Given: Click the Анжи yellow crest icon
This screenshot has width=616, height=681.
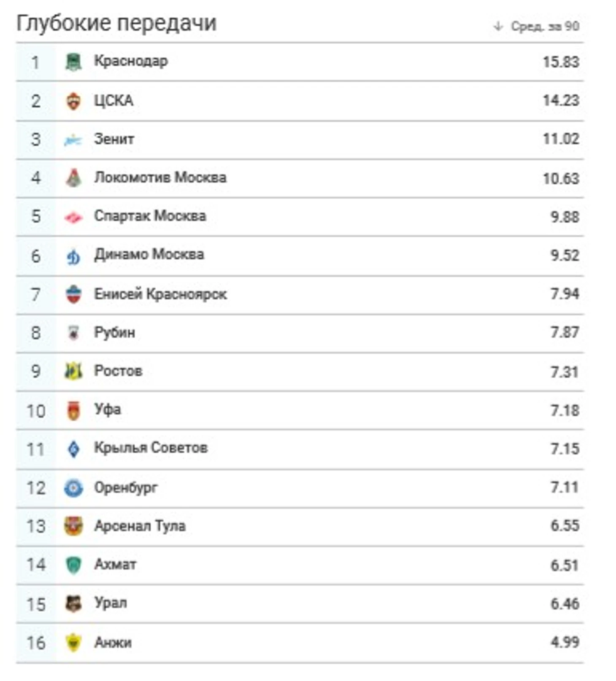Looking at the screenshot, I should (x=73, y=642).
